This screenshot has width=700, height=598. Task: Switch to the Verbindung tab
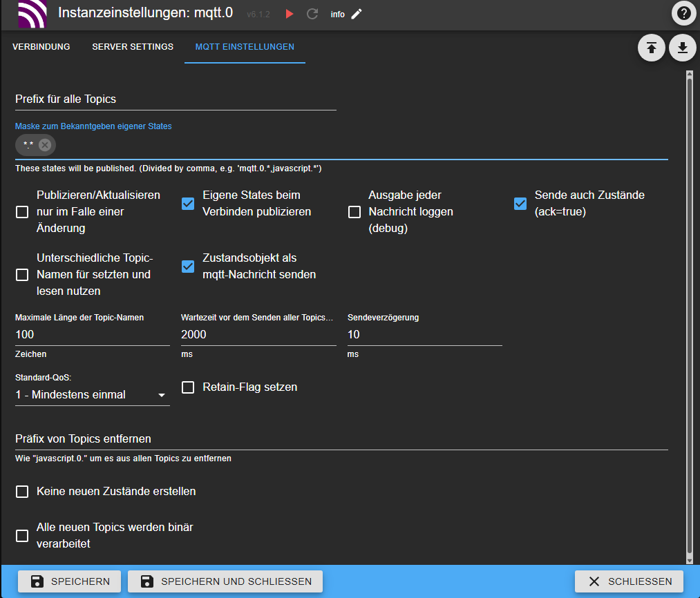pyautogui.click(x=41, y=47)
